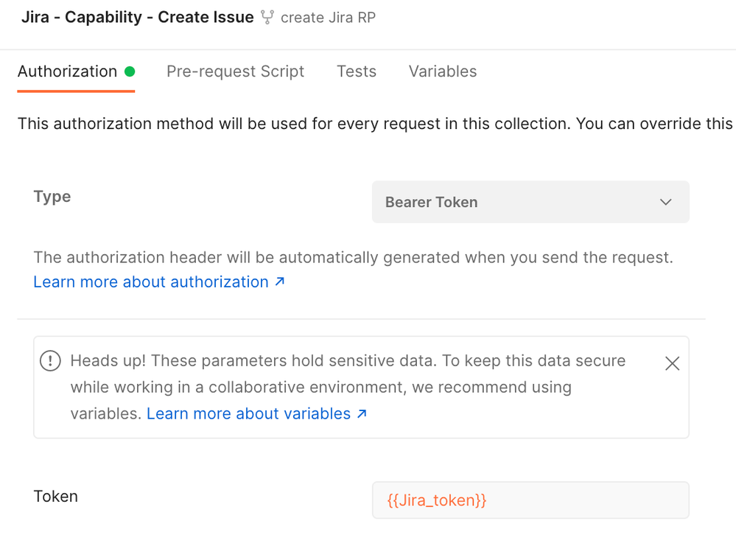Viewport: 736px width, 560px height.
Task: Open Learn more about authorization link
Action: pyautogui.click(x=151, y=281)
